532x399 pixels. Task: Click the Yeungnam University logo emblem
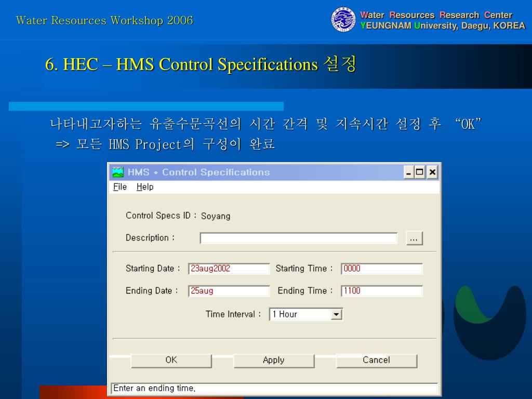point(343,20)
